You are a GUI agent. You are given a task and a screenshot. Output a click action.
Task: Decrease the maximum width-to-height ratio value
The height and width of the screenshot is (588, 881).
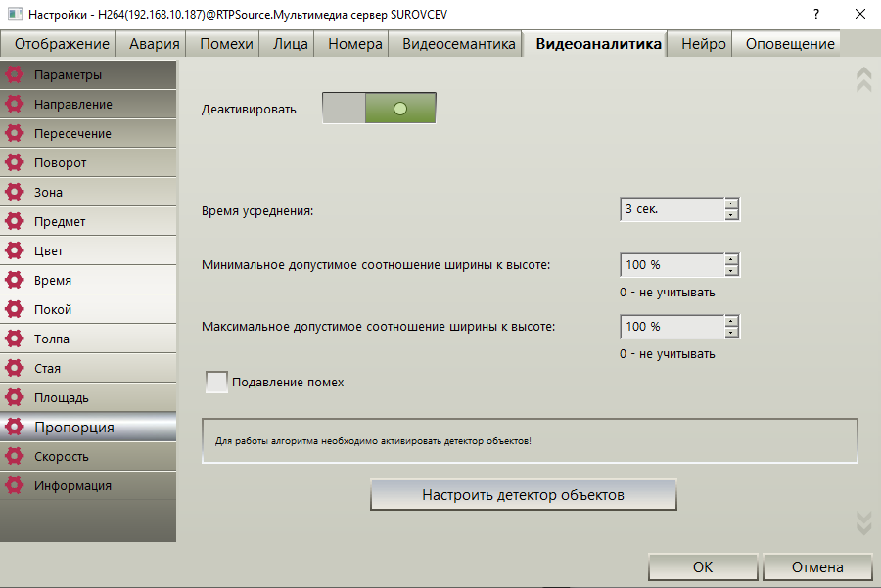731,333
